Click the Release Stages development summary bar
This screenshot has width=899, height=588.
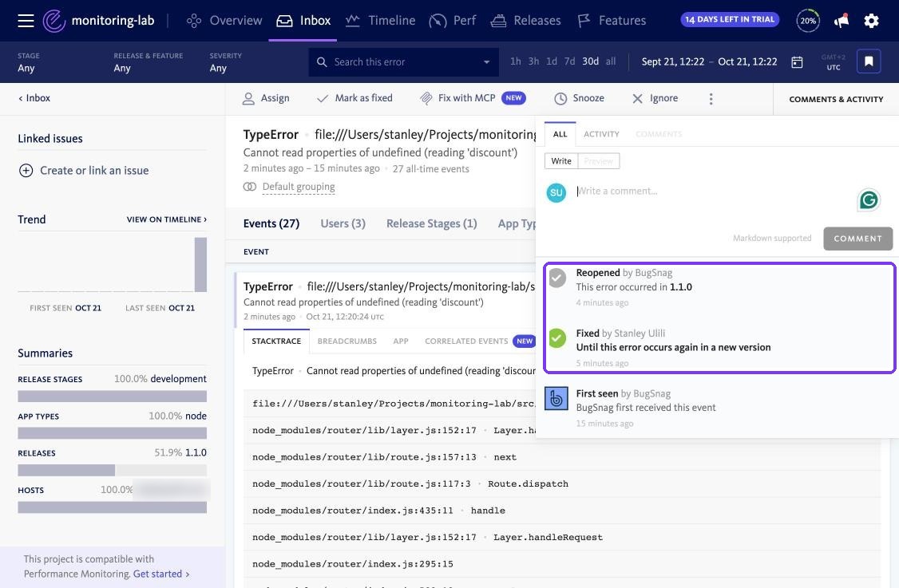coord(113,396)
